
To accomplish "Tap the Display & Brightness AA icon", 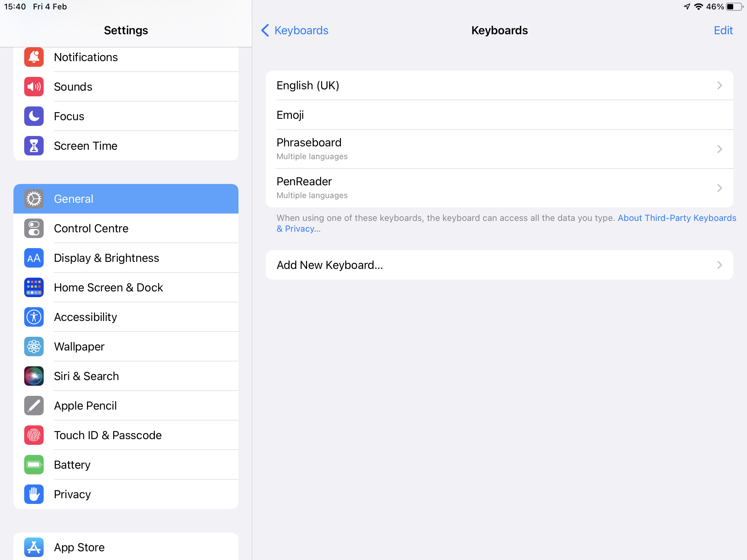I will click(x=34, y=258).
